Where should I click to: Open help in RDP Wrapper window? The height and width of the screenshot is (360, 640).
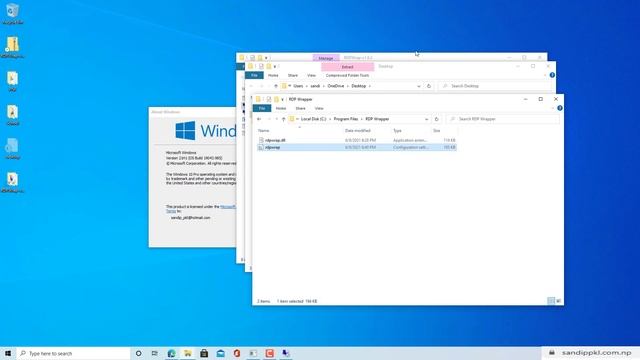point(560,108)
